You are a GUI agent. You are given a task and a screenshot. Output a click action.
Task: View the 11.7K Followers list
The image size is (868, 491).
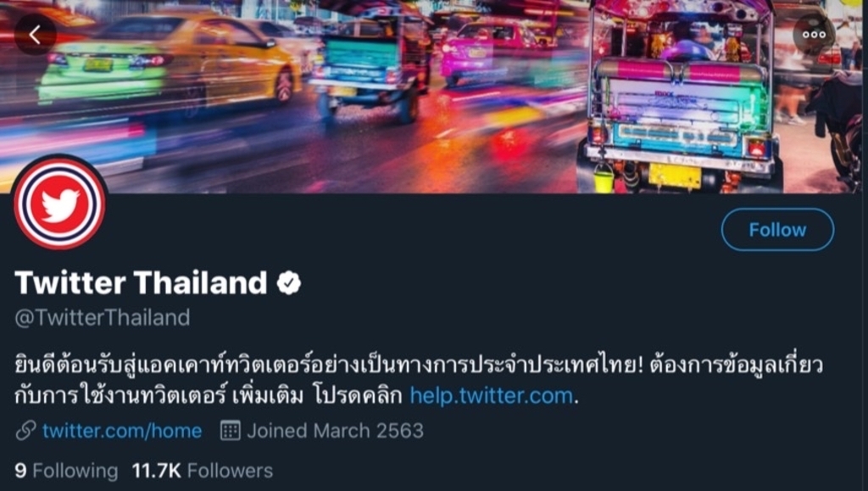click(202, 471)
